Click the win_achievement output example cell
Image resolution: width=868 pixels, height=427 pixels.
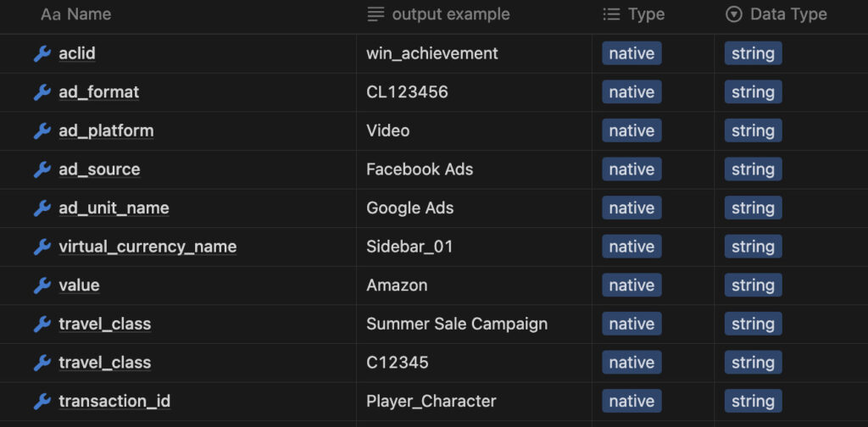[x=432, y=53]
